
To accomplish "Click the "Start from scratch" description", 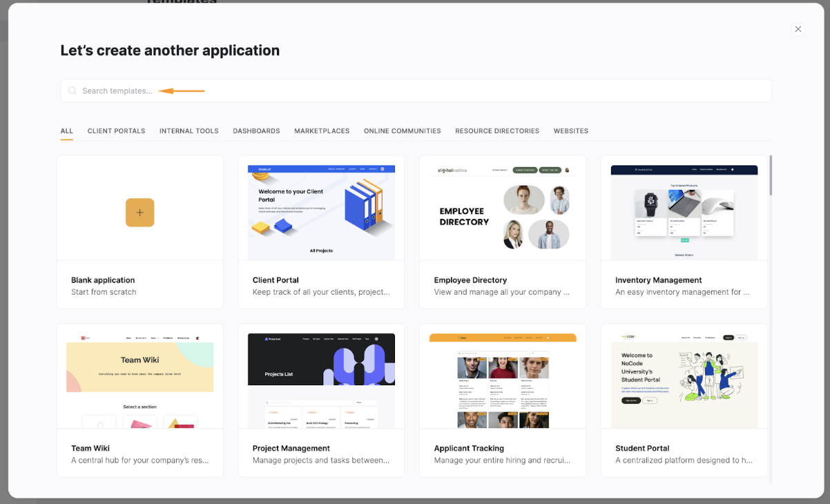I will point(104,292).
